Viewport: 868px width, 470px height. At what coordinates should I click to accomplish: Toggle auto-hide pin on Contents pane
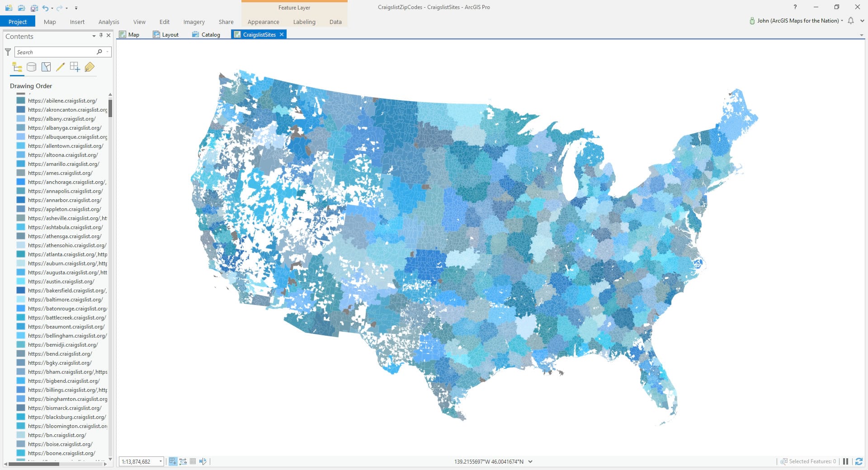[x=101, y=36]
